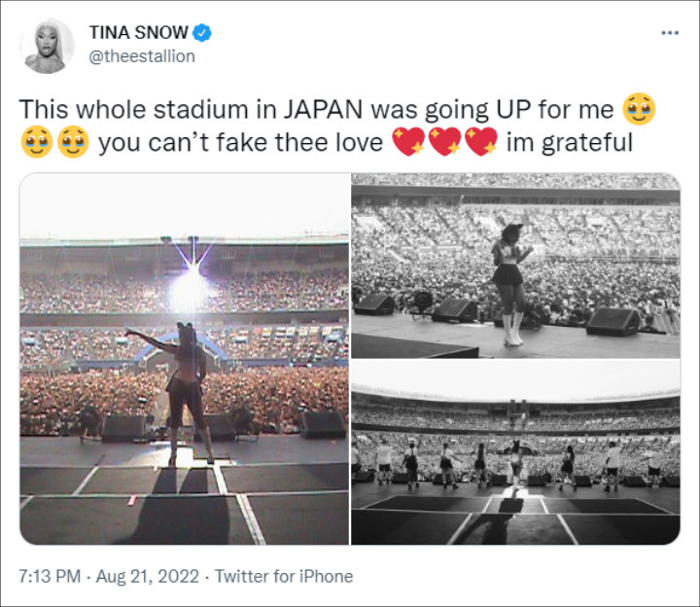Open TINA SNOW's profile avatar
The width and height of the screenshot is (700, 607).
(47, 46)
